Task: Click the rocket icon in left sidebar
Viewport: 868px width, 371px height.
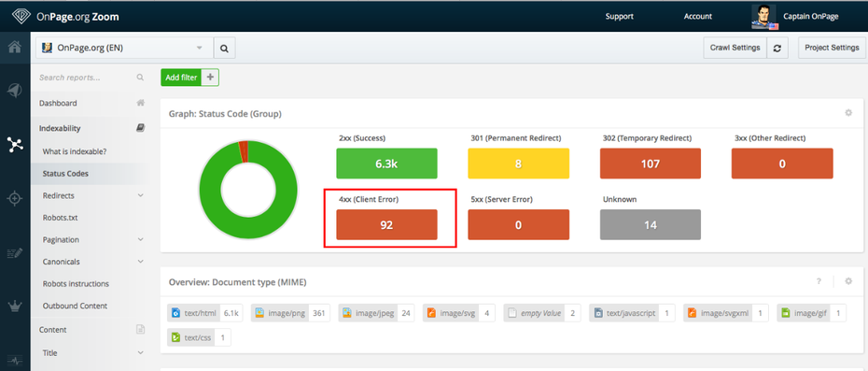Action: tap(15, 91)
